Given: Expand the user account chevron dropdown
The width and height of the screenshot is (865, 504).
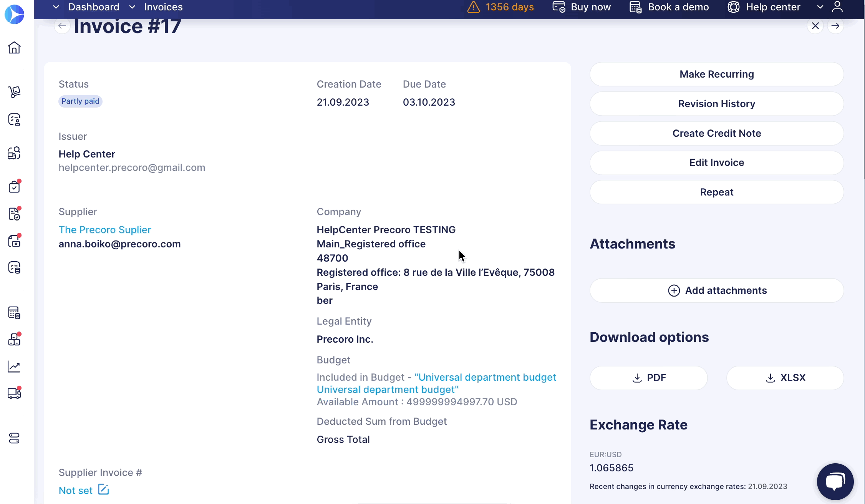Looking at the screenshot, I should [820, 7].
